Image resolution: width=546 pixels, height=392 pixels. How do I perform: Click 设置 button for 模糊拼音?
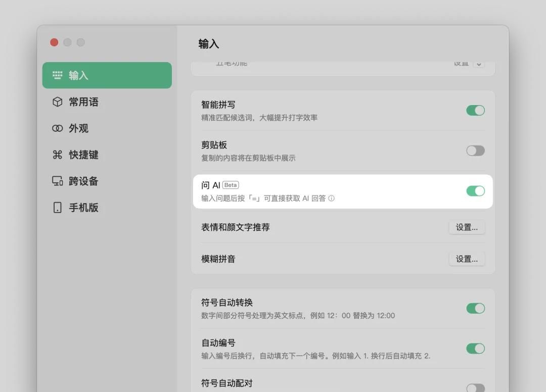(467, 259)
